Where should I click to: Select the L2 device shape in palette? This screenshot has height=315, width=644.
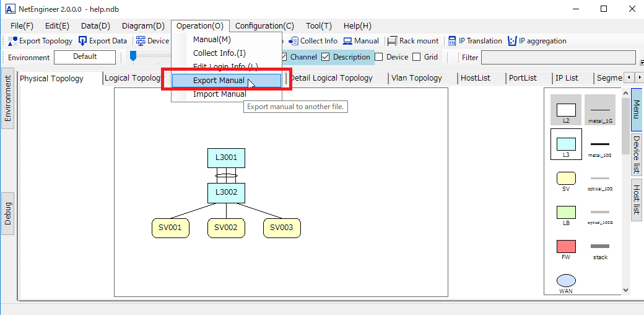point(566,110)
